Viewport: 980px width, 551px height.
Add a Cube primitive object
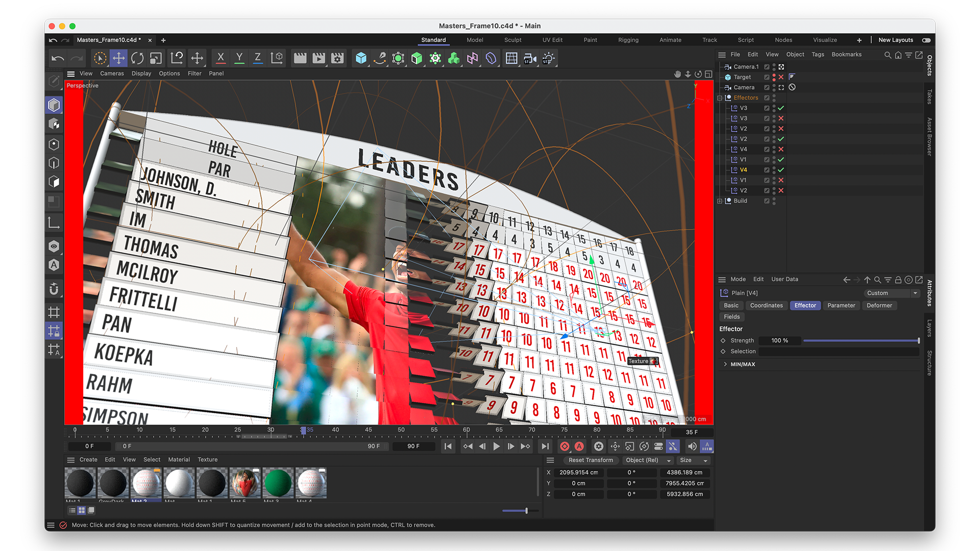[361, 58]
